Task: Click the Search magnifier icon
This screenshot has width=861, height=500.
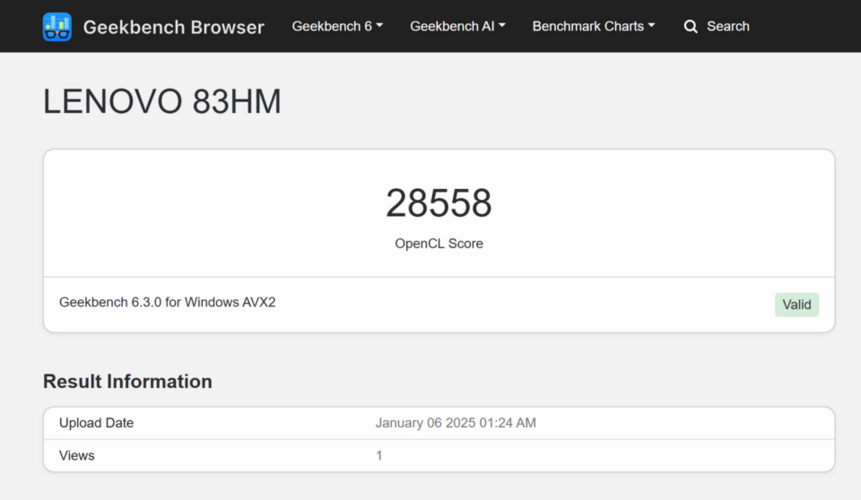Action: click(691, 26)
